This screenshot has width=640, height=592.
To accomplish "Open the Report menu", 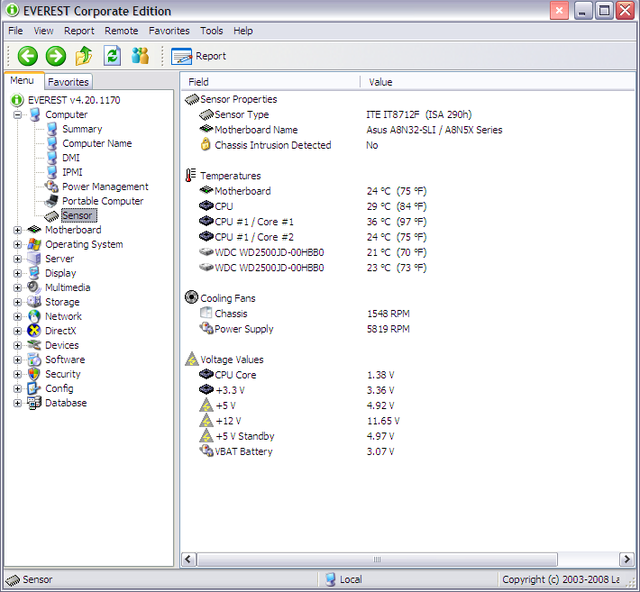I will click(x=79, y=31).
